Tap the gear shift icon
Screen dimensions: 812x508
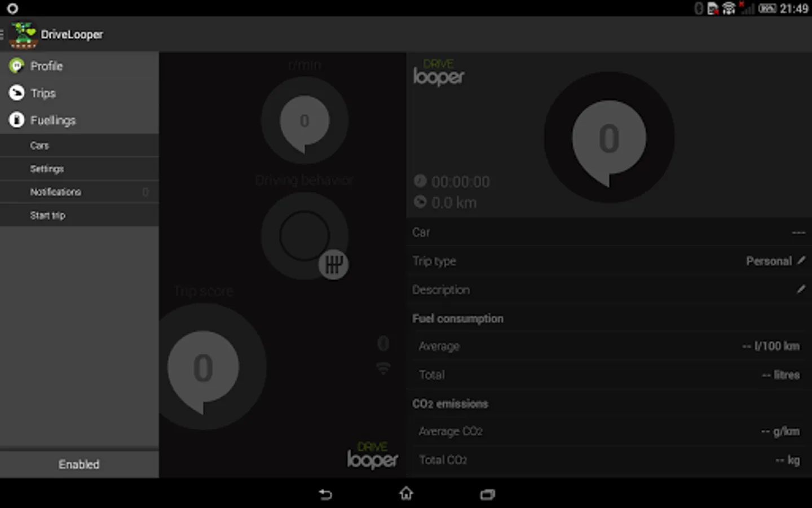(334, 264)
